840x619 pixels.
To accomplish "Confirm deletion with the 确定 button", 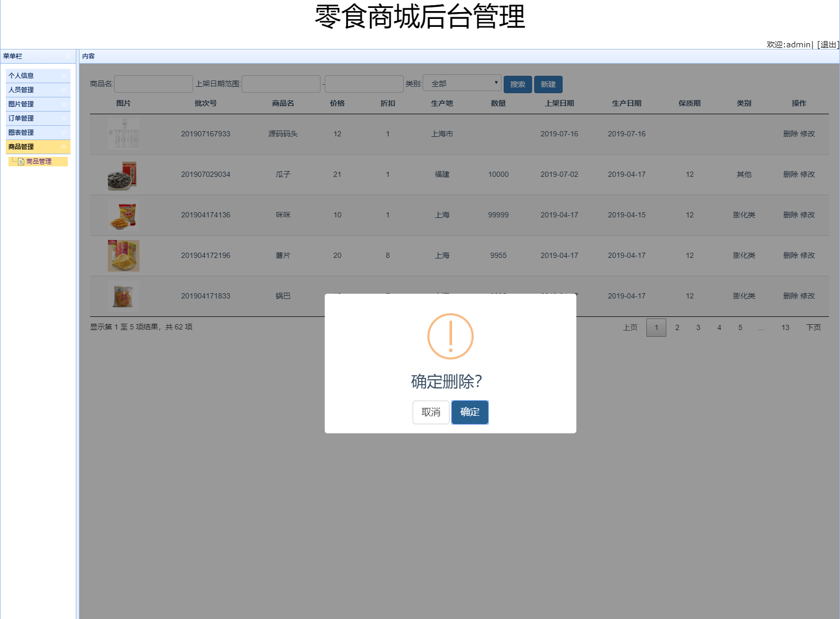I will tap(470, 412).
